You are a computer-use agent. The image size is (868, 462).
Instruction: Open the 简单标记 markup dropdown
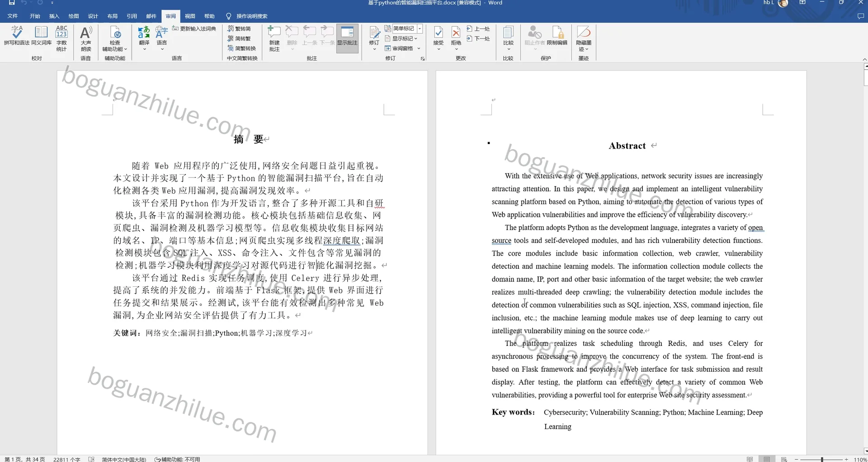point(420,28)
